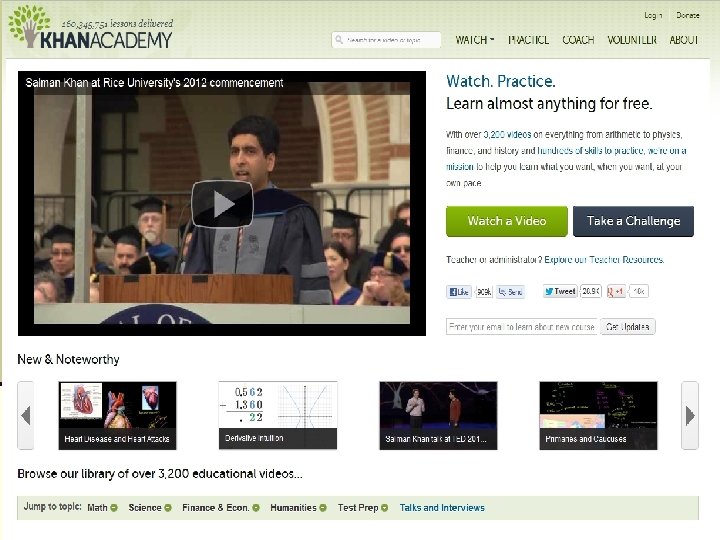Open Heart Disease and Heart Attacks thumbnail
Screen dimensions: 720x540
118,416
